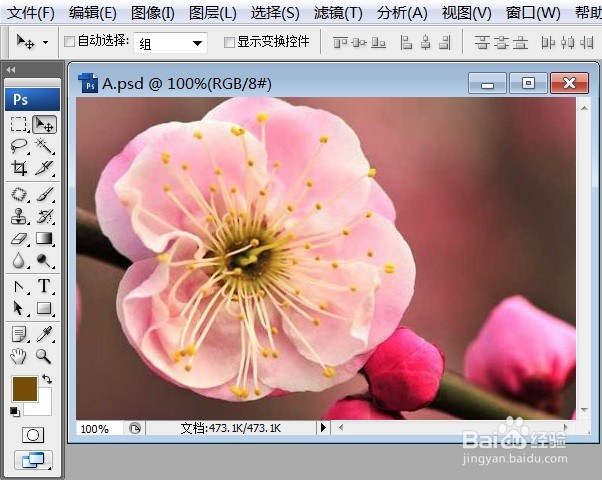
Task: Click Distribute left edges icon
Action: (x=548, y=42)
